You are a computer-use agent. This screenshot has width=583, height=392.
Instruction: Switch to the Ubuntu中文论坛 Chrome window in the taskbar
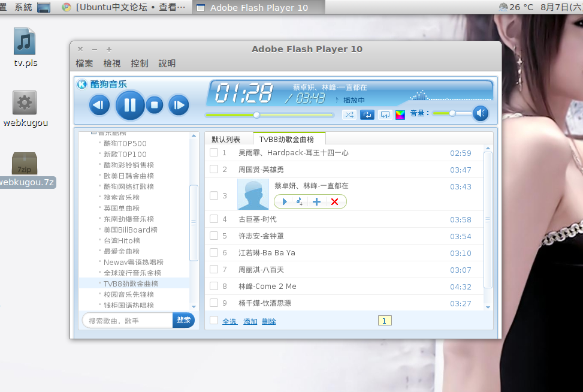click(x=124, y=7)
